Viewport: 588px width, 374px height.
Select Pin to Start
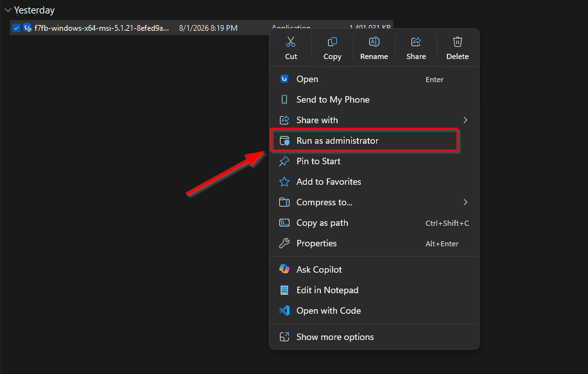click(374, 161)
